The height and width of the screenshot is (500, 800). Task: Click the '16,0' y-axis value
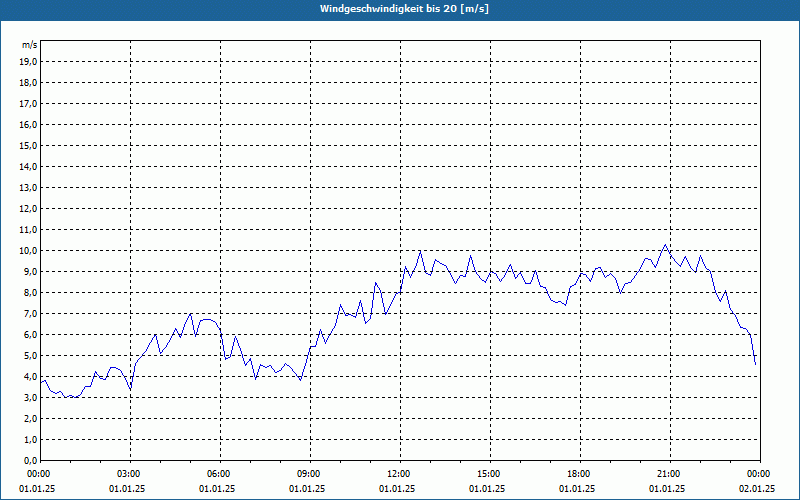point(28,124)
